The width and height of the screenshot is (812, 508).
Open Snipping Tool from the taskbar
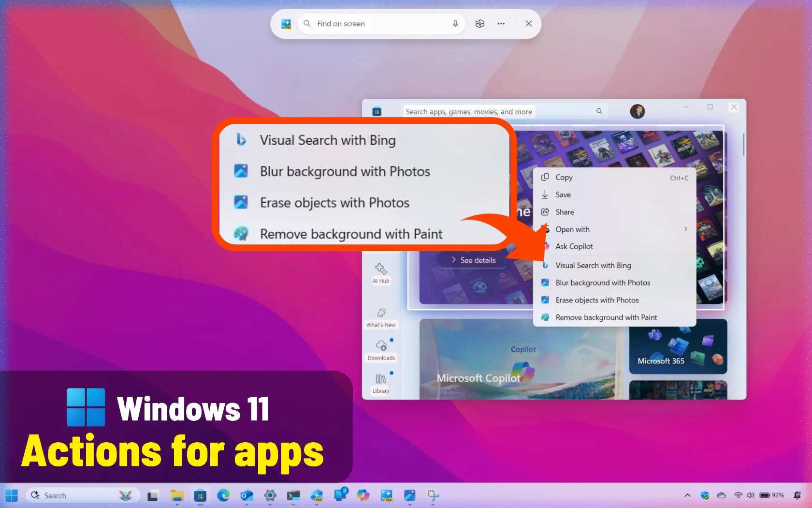coord(433,495)
